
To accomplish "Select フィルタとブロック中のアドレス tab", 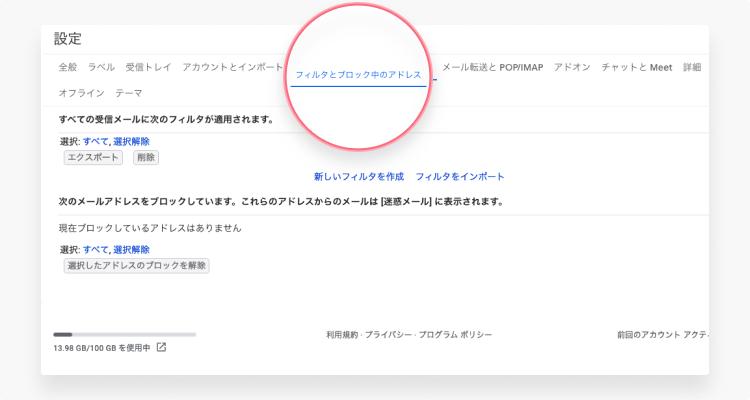I will [358, 75].
